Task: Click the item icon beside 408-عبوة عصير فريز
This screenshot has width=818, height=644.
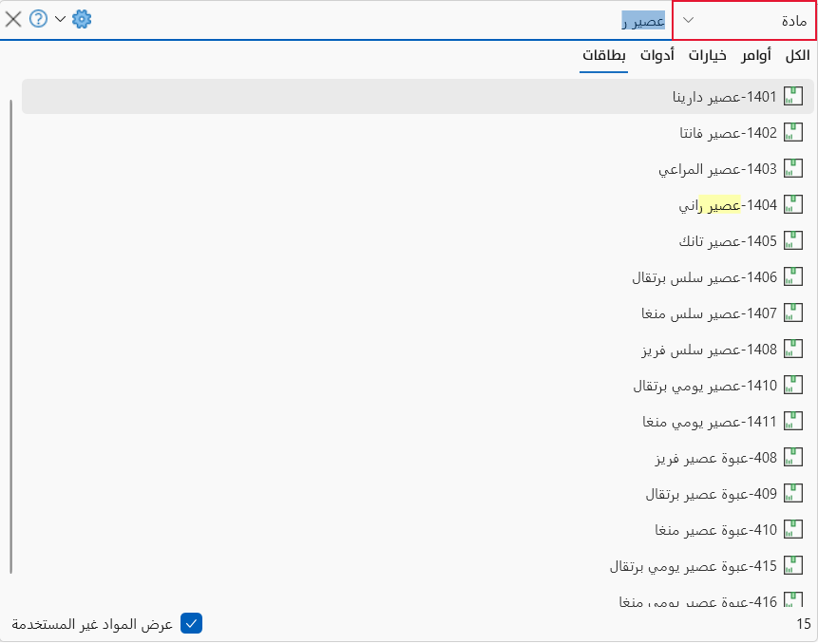Action: [793, 457]
